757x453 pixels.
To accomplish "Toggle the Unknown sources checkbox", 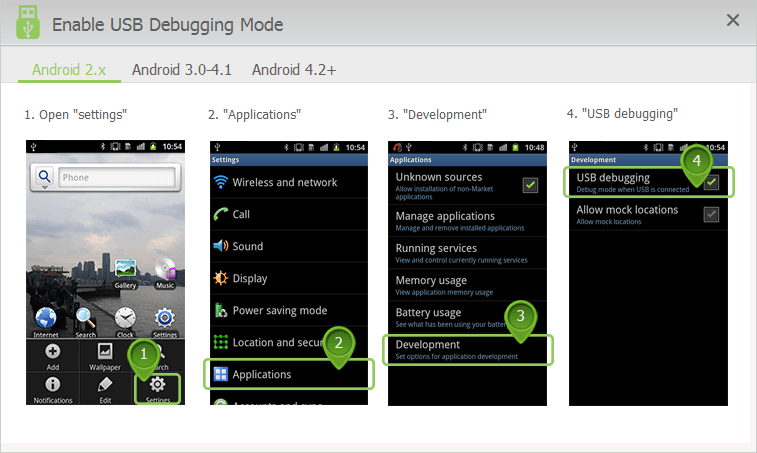I will click(530, 185).
